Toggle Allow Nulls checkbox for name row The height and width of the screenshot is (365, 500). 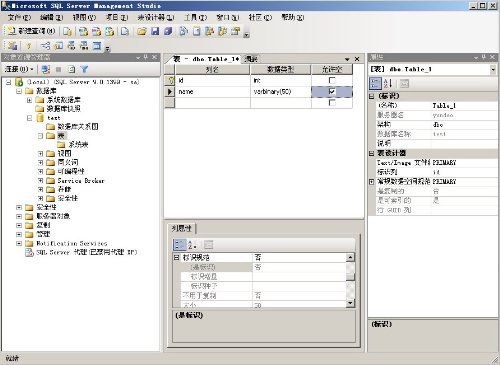pyautogui.click(x=332, y=91)
